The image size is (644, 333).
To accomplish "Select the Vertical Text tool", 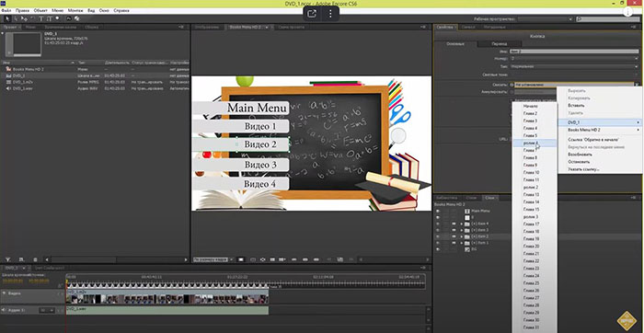I will (x=50, y=18).
